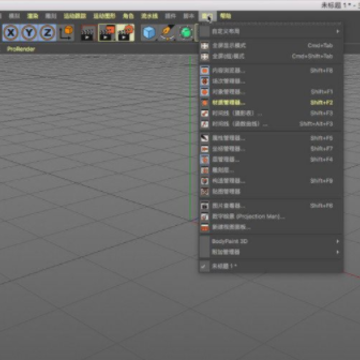The image size is (360, 360).
Task: Open the 渲染 menu
Action: coord(32,16)
